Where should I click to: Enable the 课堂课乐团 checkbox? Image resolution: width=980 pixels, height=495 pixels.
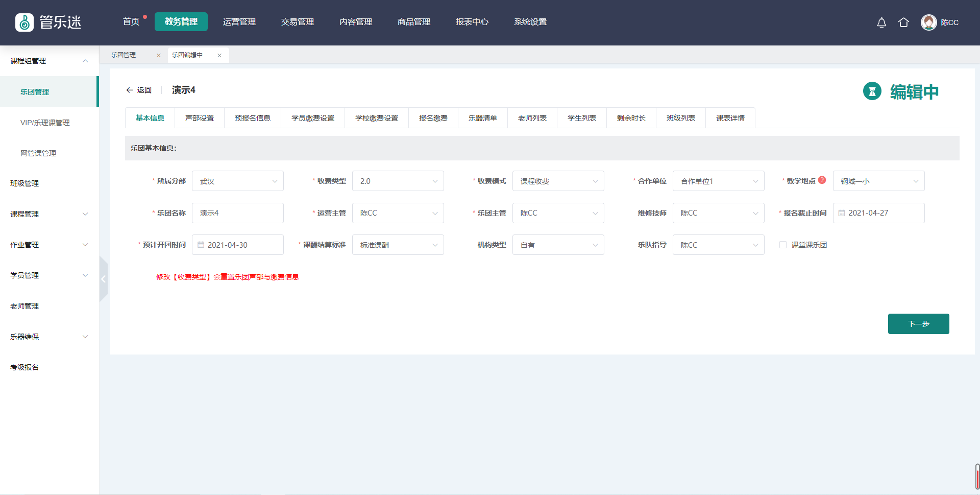[782, 245]
